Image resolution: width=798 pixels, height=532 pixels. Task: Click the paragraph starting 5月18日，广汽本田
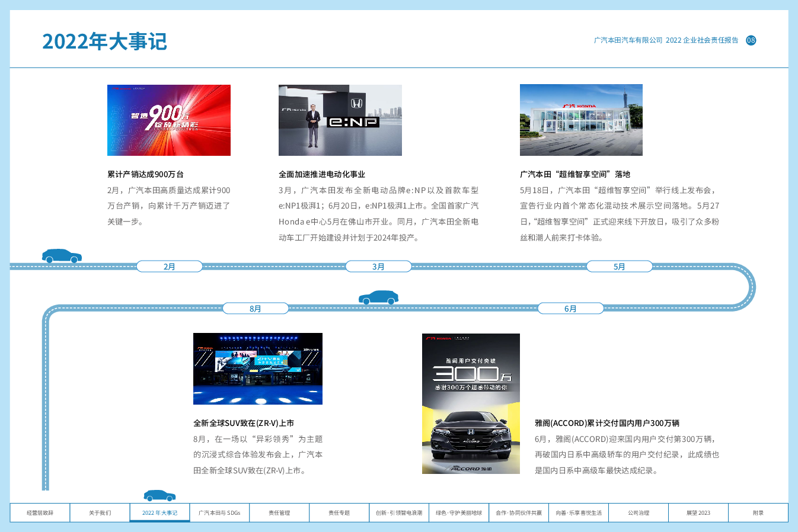pos(620,214)
